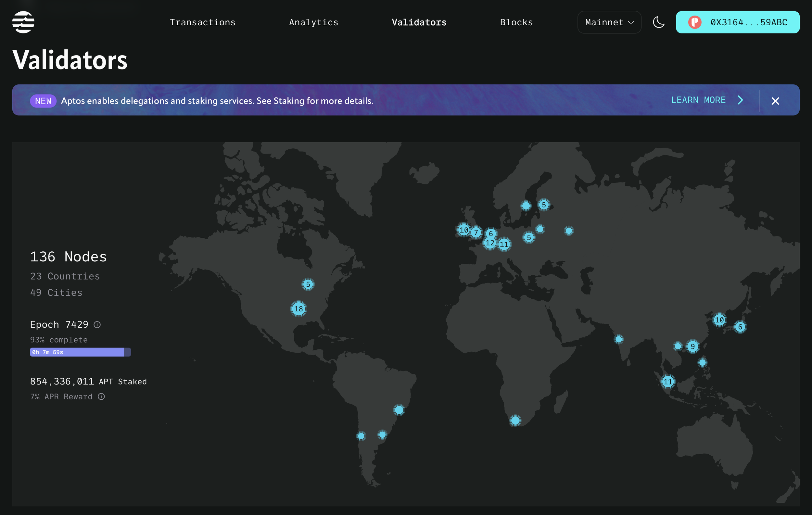Screen dimensions: 812x515
Task: Select the 18-node cluster in North America
Action: pos(298,309)
